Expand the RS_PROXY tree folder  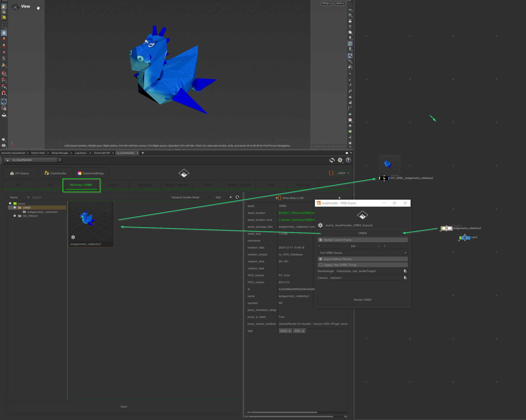pos(15,216)
